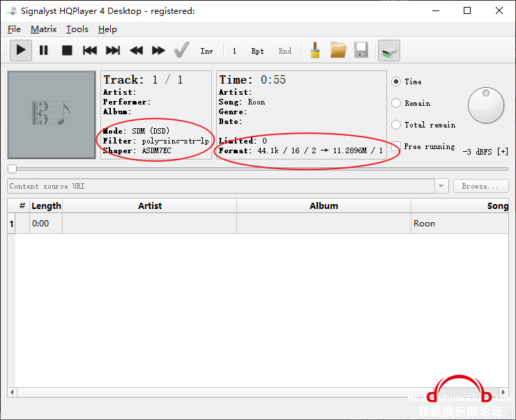This screenshot has width=516, height=420.
Task: Minimize the HQPlayer window
Action: pos(436,11)
